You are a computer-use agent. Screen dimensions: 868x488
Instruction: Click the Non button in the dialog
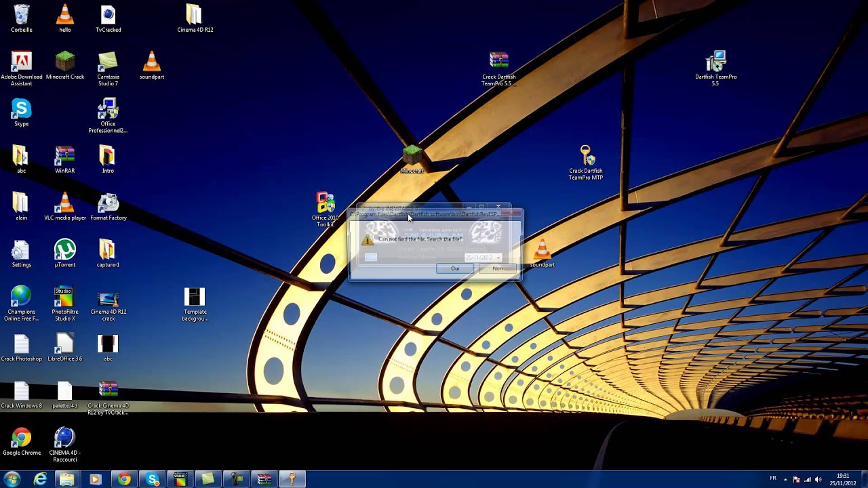point(498,268)
